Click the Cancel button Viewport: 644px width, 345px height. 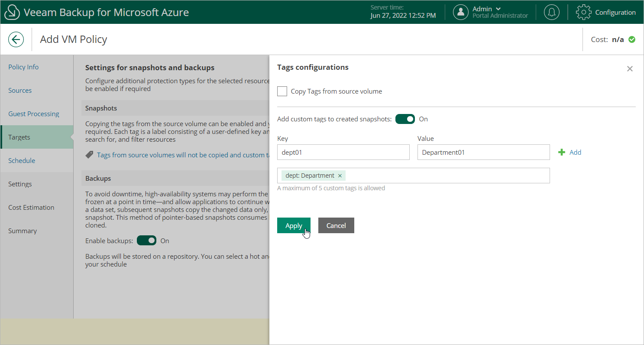pos(336,225)
